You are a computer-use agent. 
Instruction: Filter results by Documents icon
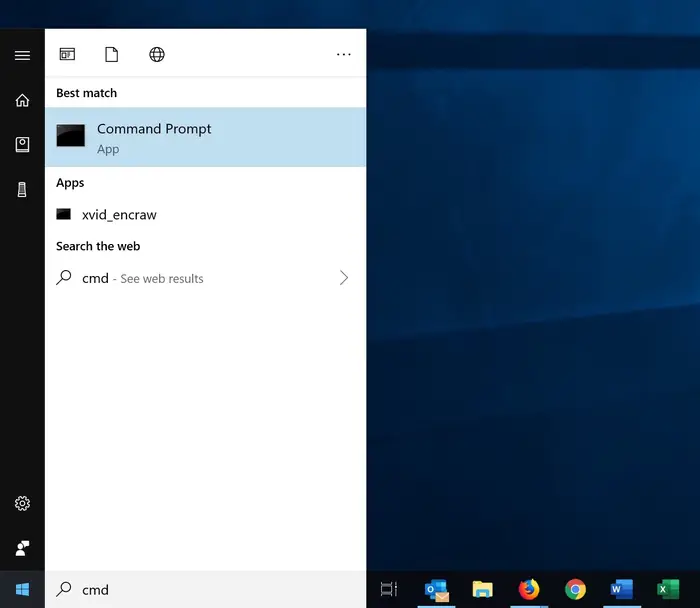tap(112, 54)
